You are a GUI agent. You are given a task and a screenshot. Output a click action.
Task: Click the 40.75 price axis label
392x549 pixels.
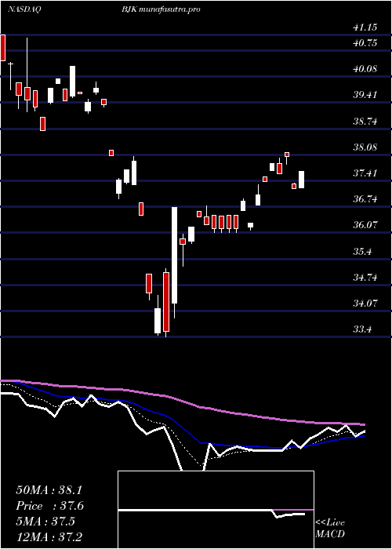pyautogui.click(x=365, y=43)
